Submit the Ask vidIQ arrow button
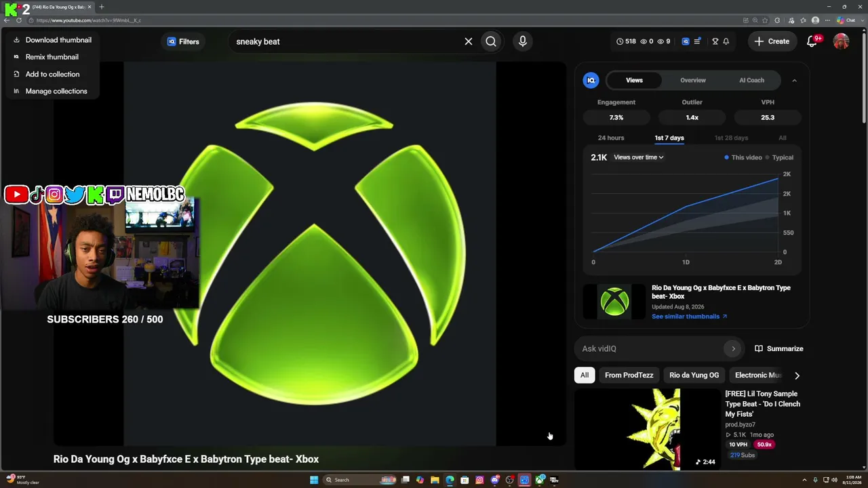The width and height of the screenshot is (868, 488). 733,348
